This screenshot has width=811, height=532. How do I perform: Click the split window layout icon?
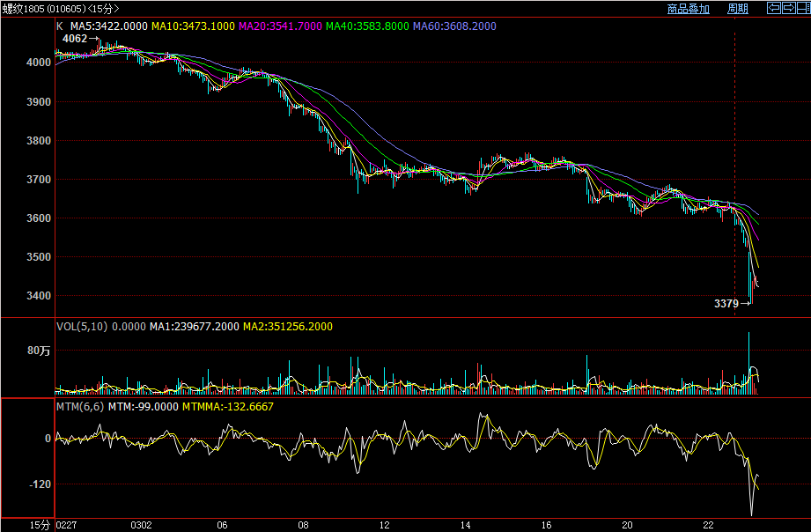point(802,8)
